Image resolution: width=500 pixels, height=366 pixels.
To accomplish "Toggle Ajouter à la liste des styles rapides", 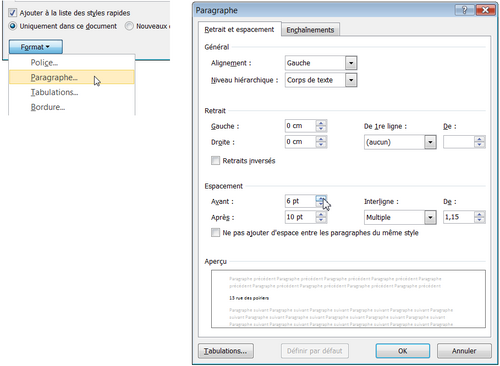I will [x=12, y=13].
